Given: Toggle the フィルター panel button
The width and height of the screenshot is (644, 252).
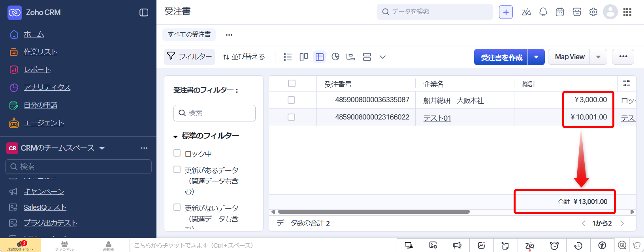Looking at the screenshot, I should point(189,57).
